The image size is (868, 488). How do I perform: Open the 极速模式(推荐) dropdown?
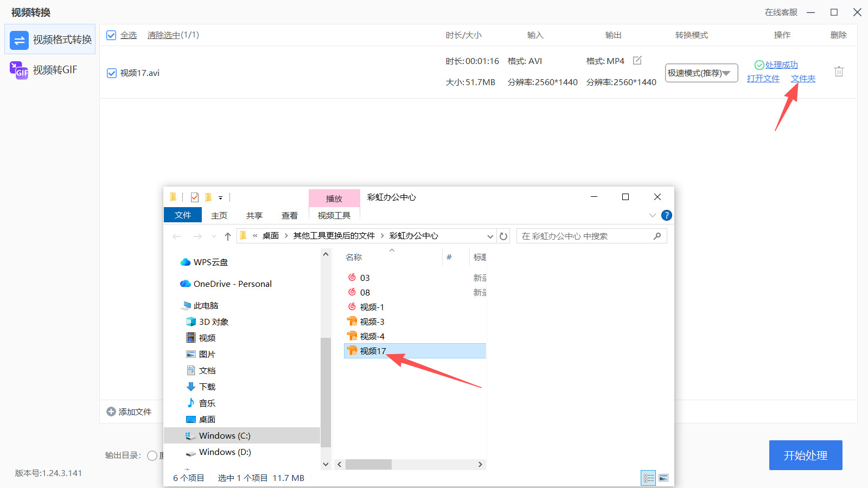[x=701, y=73]
